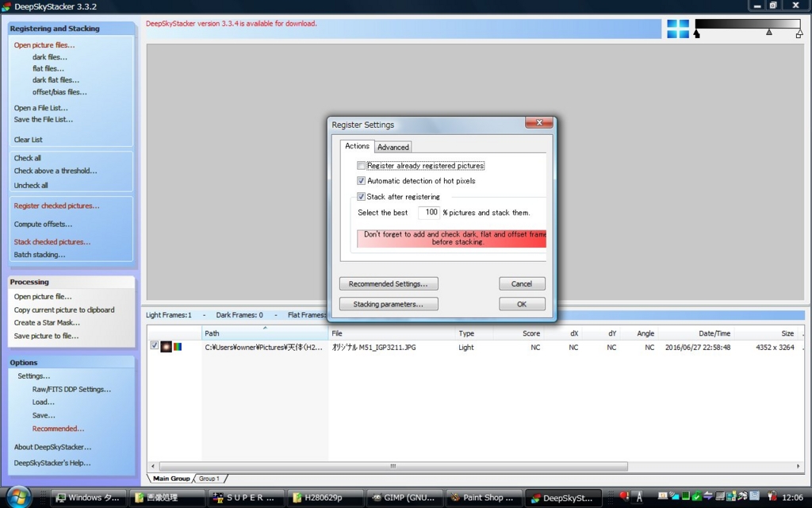Image resolution: width=812 pixels, height=508 pixels.
Task: Click the 4-corners view icon
Action: (x=678, y=29)
